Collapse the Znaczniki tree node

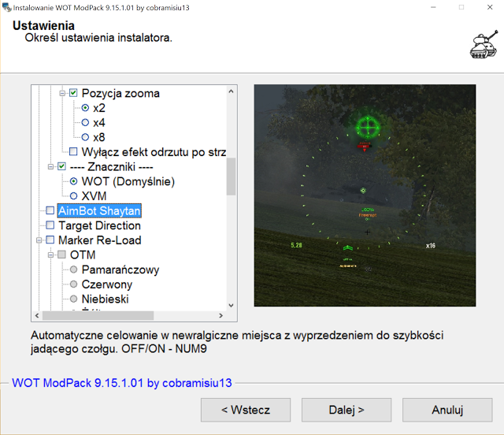tap(50, 166)
